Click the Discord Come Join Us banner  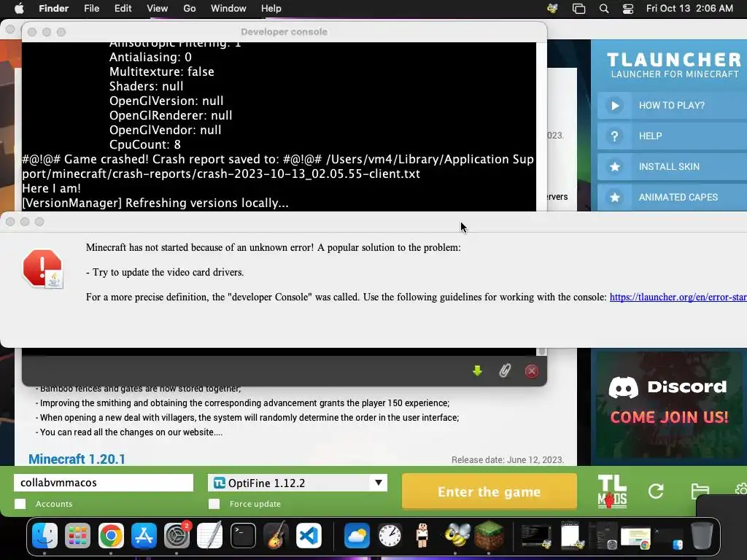tap(669, 407)
